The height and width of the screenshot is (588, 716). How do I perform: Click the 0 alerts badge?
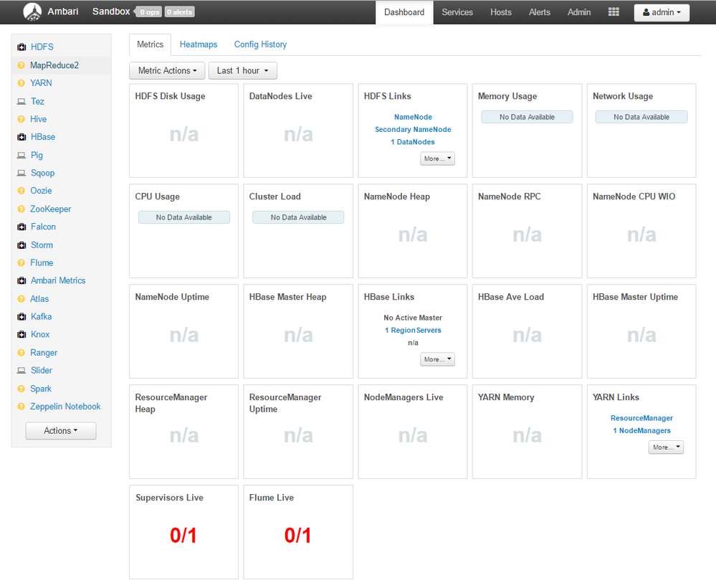coord(179,12)
